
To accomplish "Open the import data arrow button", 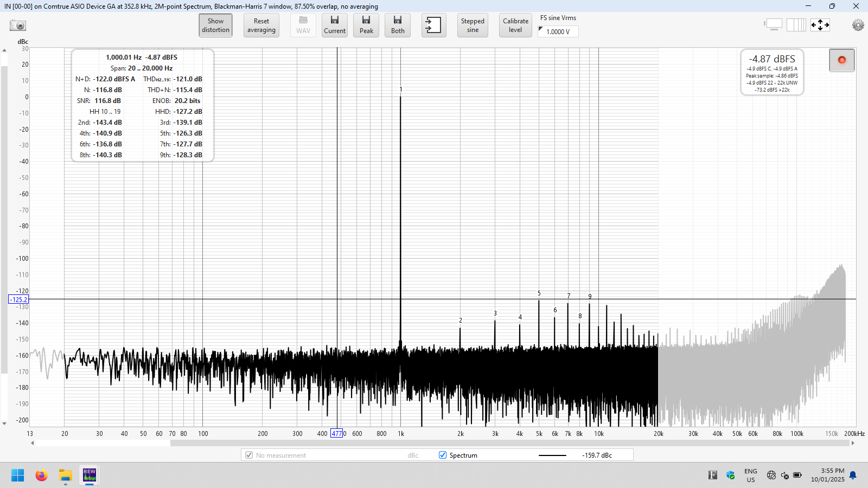I will coord(433,25).
